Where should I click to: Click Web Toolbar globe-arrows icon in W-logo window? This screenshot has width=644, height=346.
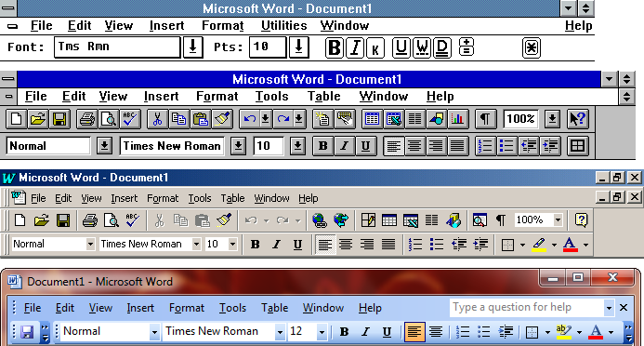[x=341, y=220]
